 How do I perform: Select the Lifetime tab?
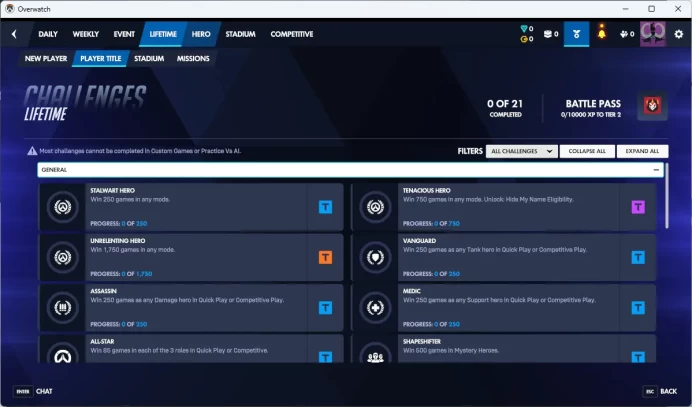[163, 34]
